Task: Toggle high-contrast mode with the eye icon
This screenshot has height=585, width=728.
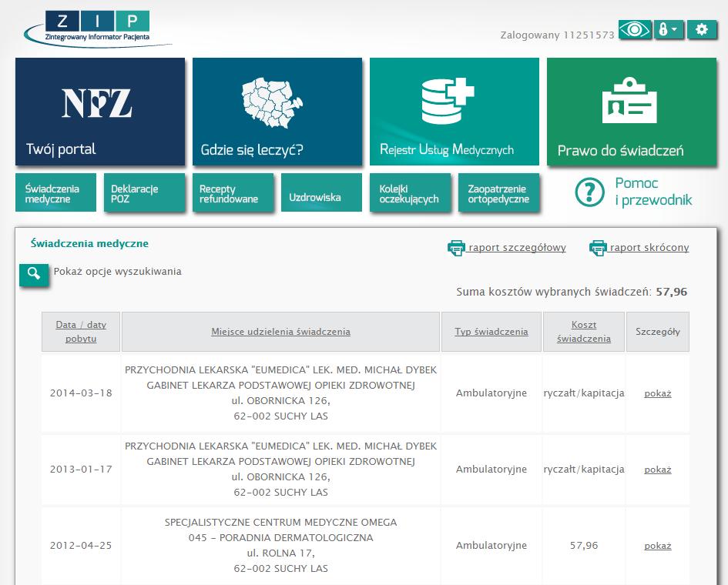Action: pos(635,30)
